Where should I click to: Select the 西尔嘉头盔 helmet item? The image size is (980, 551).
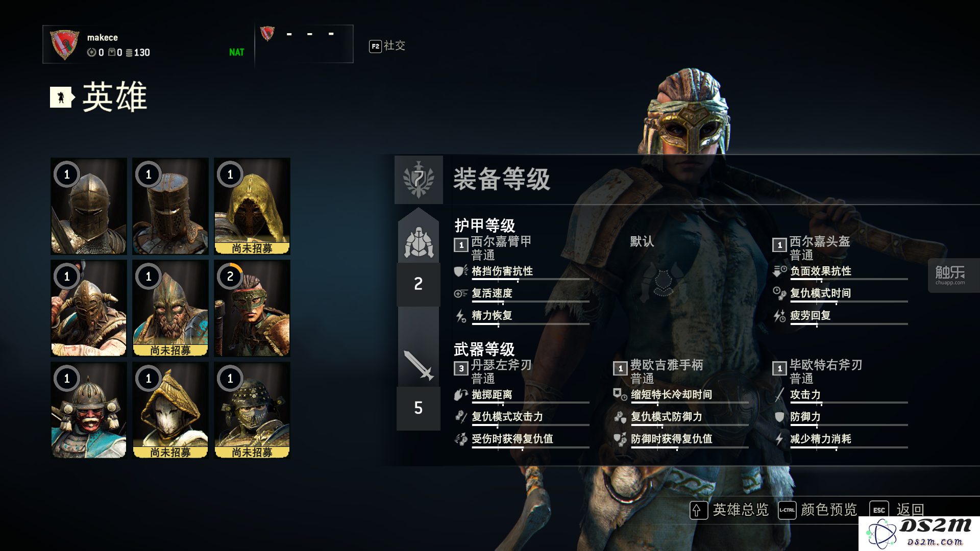812,248
